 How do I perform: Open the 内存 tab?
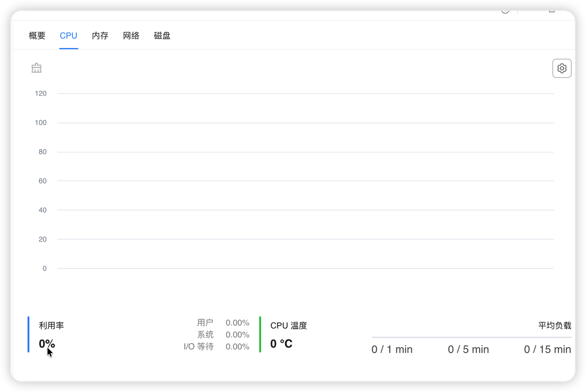tap(100, 36)
